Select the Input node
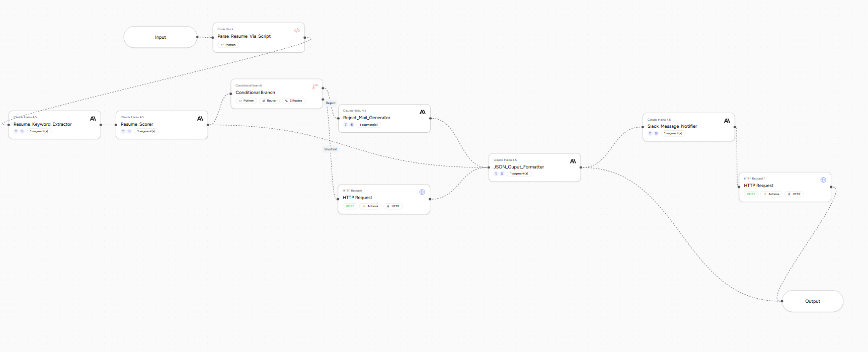Screen dimensions: 868x352 [161, 37]
